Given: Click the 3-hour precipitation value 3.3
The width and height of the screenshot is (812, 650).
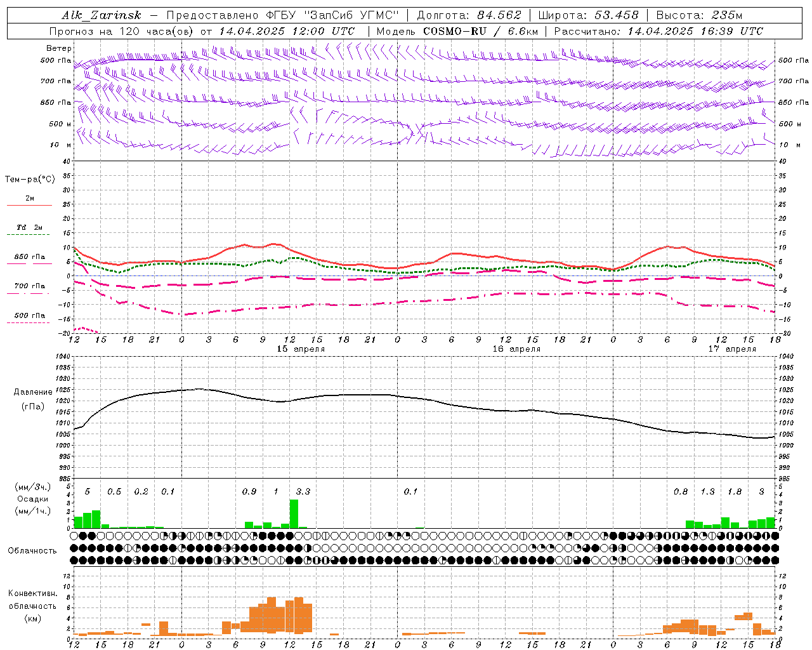Looking at the screenshot, I should click(x=303, y=491).
